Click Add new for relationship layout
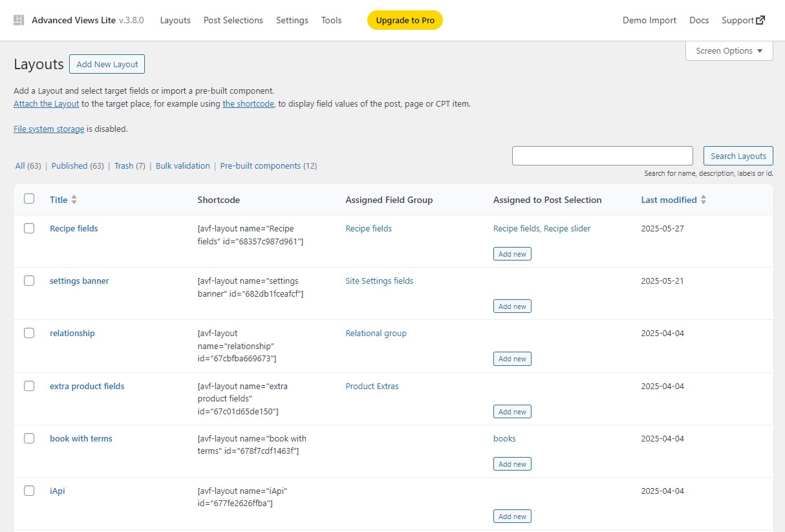The height and width of the screenshot is (532, 785). point(512,359)
